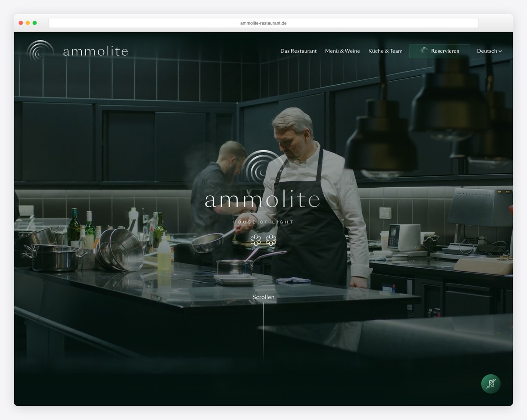This screenshot has height=420, width=527.
Task: Select the left Michelin star icon
Action: [x=256, y=240]
